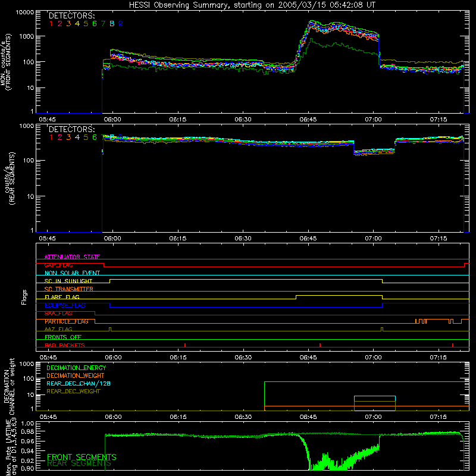Click the GAP_FLAG label

tap(58, 265)
